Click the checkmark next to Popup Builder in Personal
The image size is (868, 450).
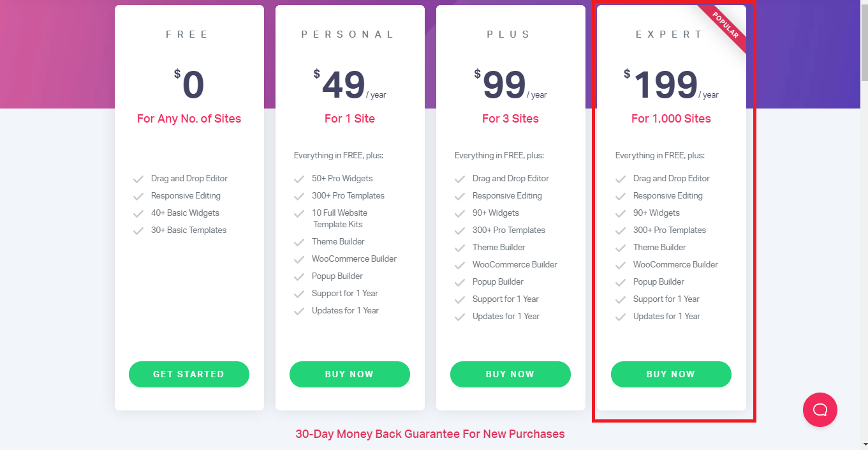[x=299, y=276]
